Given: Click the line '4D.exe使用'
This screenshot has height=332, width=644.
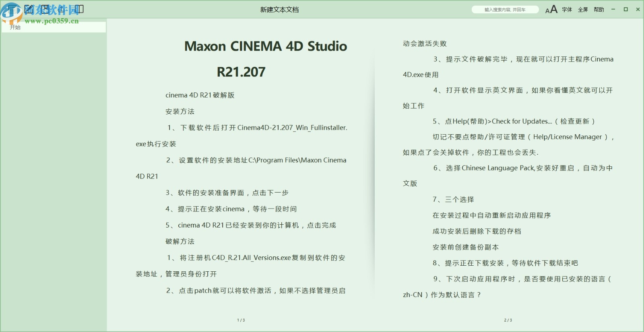Looking at the screenshot, I should [421, 75].
